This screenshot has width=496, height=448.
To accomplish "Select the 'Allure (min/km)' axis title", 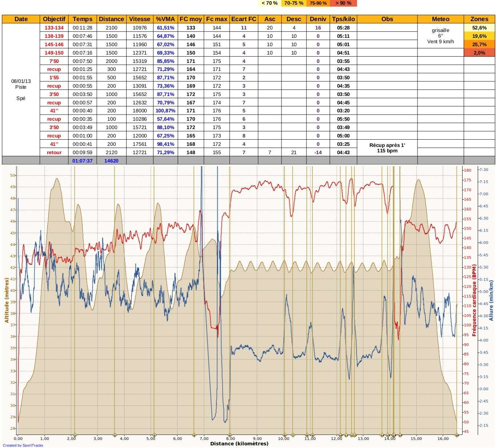I will pyautogui.click(x=491, y=300).
